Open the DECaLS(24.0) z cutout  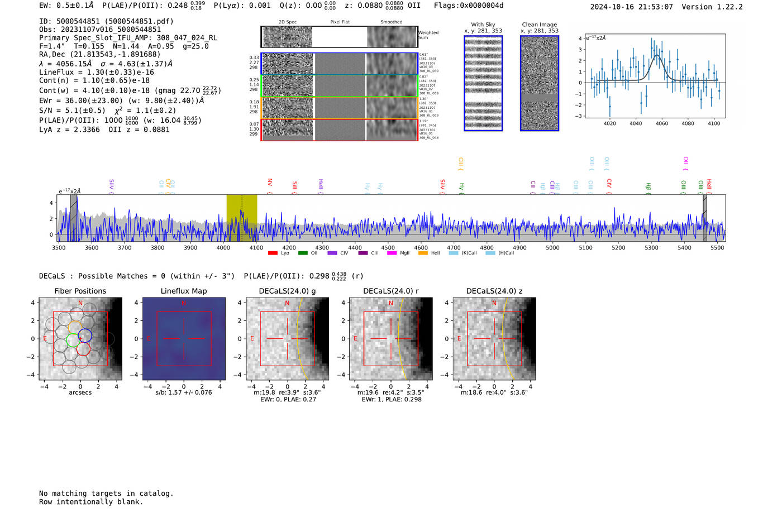click(494, 339)
